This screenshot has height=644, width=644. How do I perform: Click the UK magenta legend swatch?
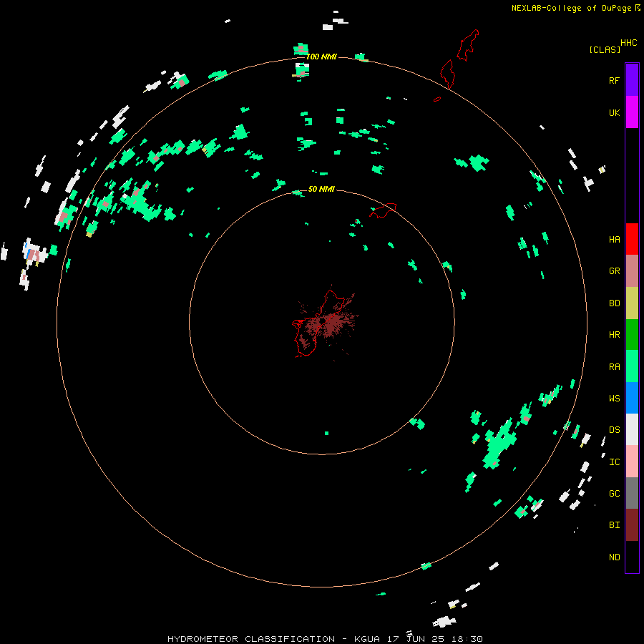click(x=632, y=112)
